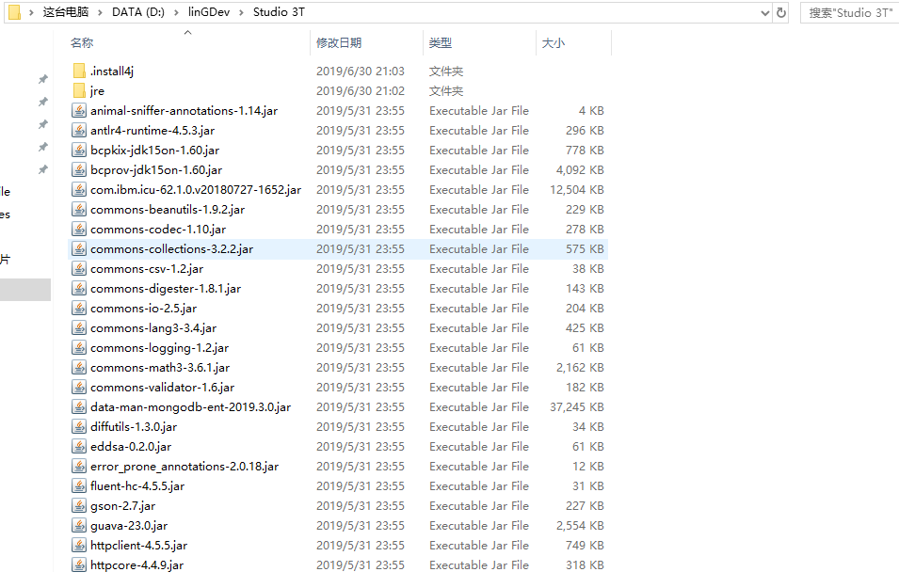Sort files by 类型 column header
899x588 pixels.
click(x=441, y=43)
